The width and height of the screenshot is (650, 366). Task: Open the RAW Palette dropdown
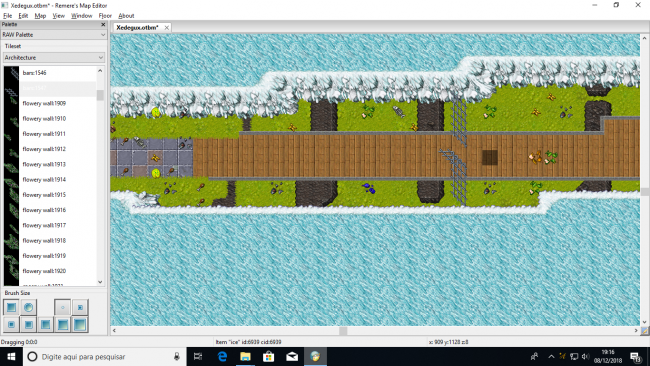pyautogui.click(x=53, y=35)
